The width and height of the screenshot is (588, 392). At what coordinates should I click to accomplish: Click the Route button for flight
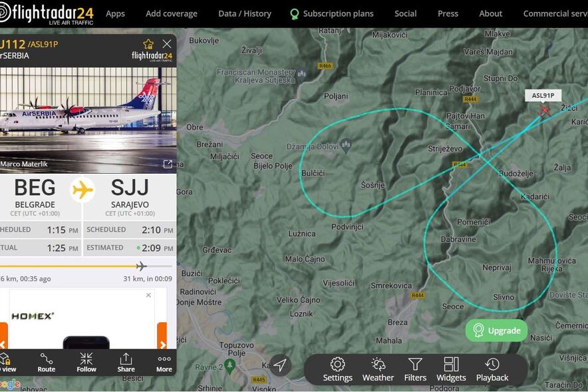click(47, 363)
